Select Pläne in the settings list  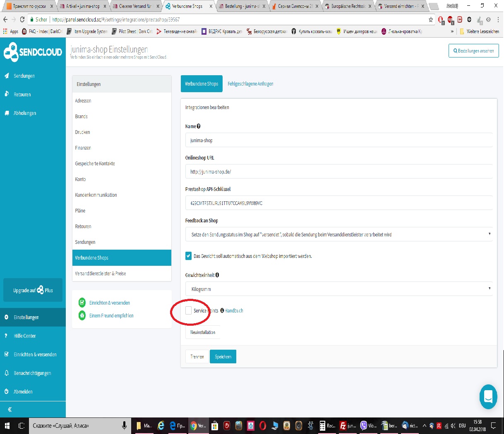click(x=122, y=211)
